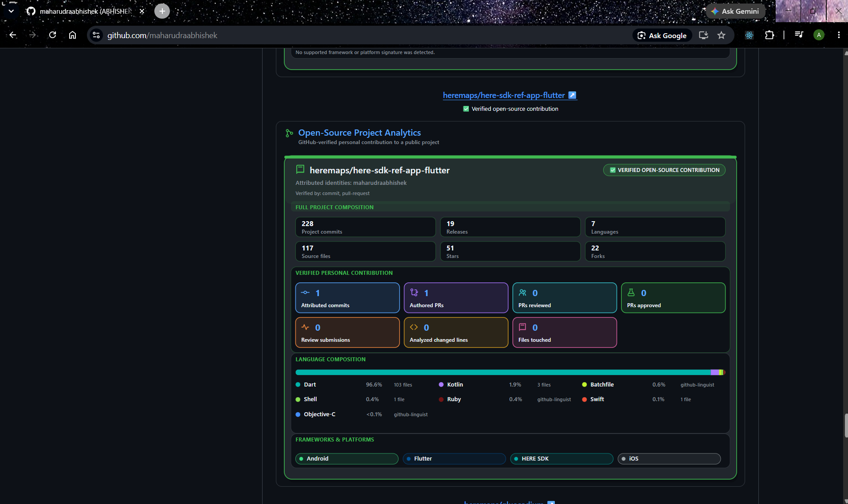
Task: Click 'Attributed identities: maharudraabhishek' text
Action: pyautogui.click(x=351, y=183)
